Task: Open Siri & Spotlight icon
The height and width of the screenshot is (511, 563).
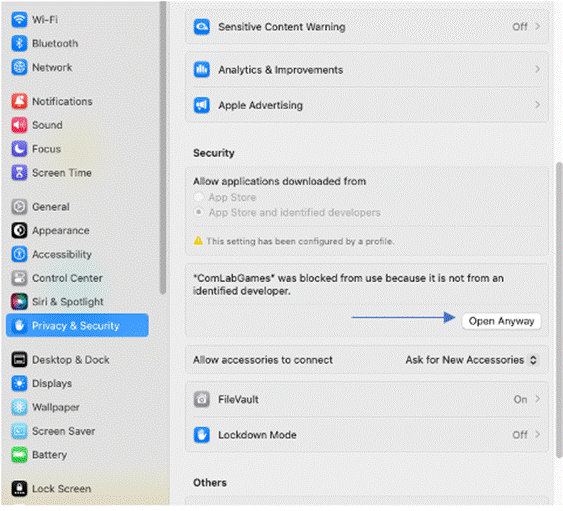Action: point(19,302)
